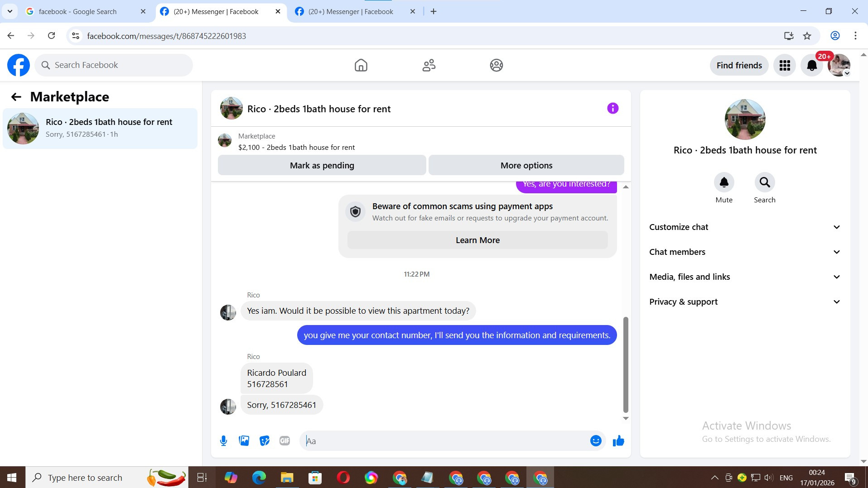Open File Explorer from the taskbar

click(287, 478)
